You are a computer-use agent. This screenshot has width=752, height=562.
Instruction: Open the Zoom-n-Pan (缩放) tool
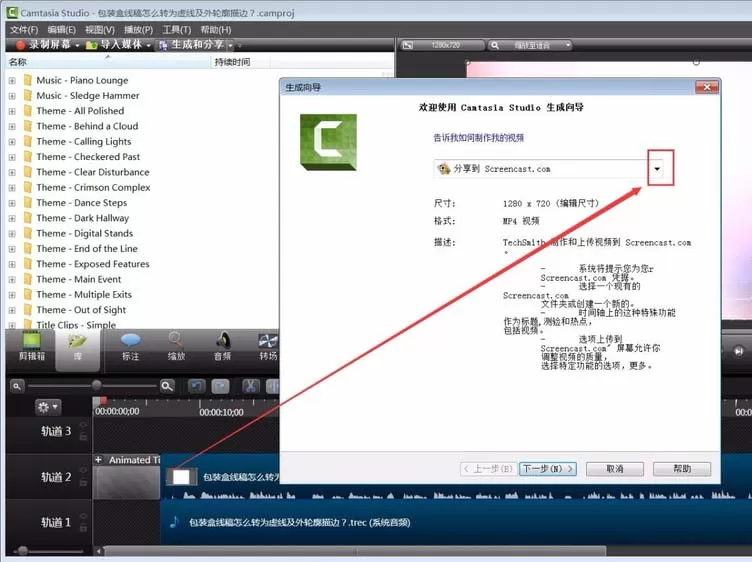[x=176, y=346]
